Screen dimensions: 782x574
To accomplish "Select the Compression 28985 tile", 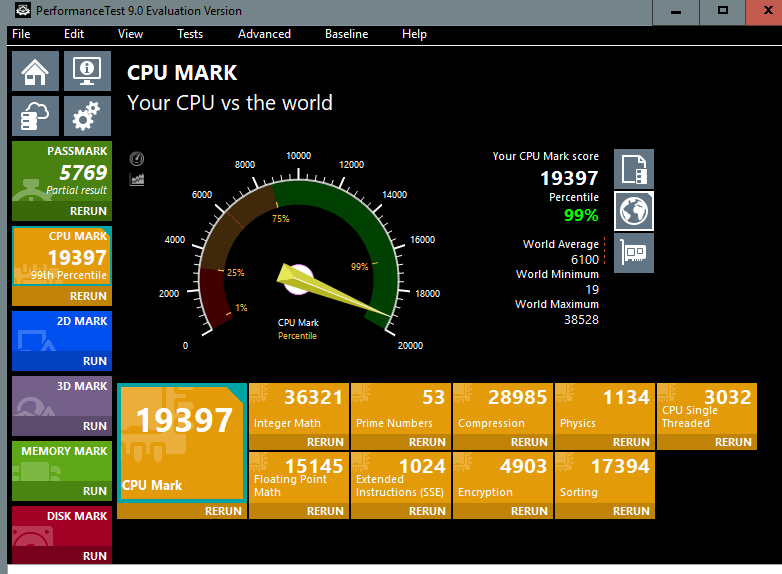I will (x=503, y=408).
